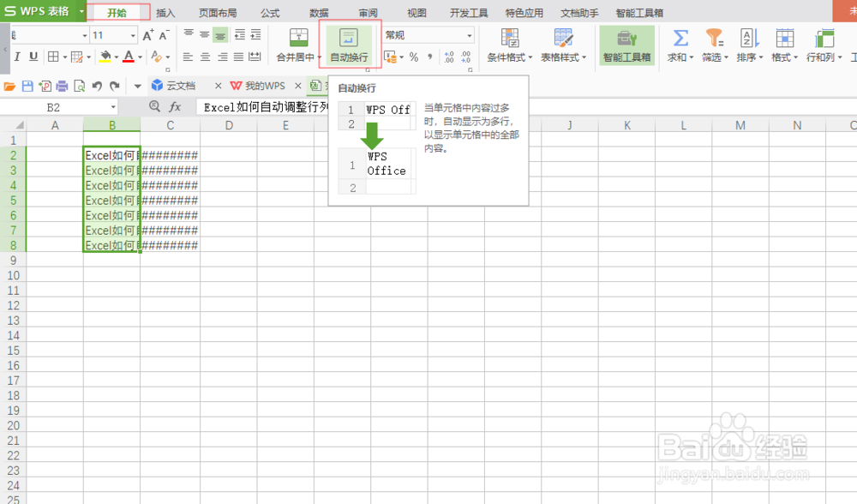The width and height of the screenshot is (857, 504).
Task: Click the 合并居中 merge and center icon
Action: (x=298, y=37)
